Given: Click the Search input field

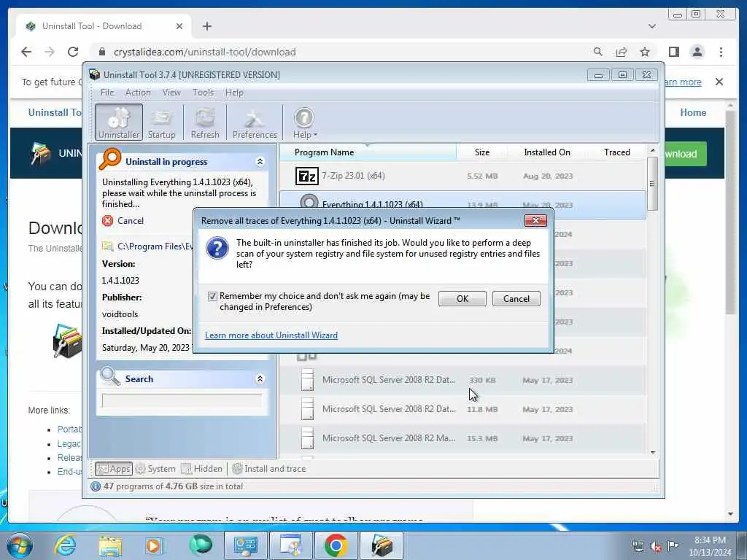Looking at the screenshot, I should point(182,400).
